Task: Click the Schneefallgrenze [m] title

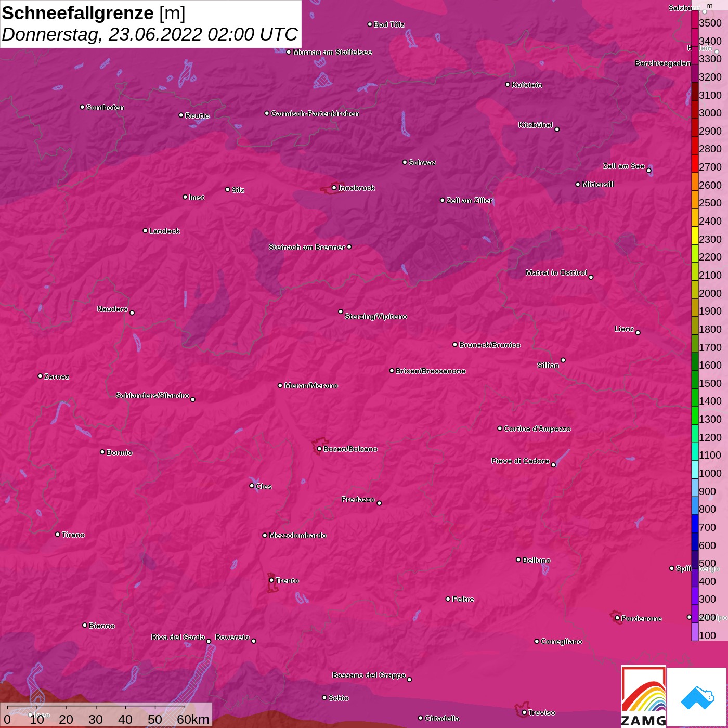Action: point(94,13)
